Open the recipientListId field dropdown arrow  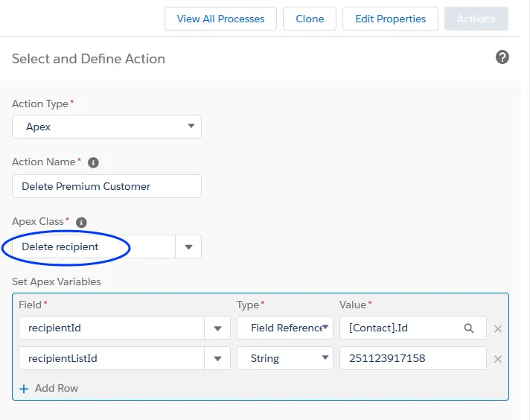(x=217, y=358)
